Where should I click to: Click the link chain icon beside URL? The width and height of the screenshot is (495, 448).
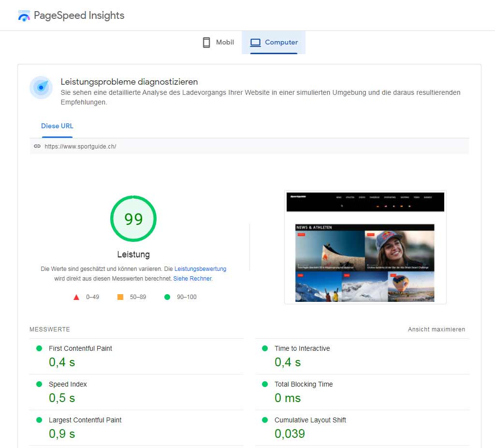point(37,146)
